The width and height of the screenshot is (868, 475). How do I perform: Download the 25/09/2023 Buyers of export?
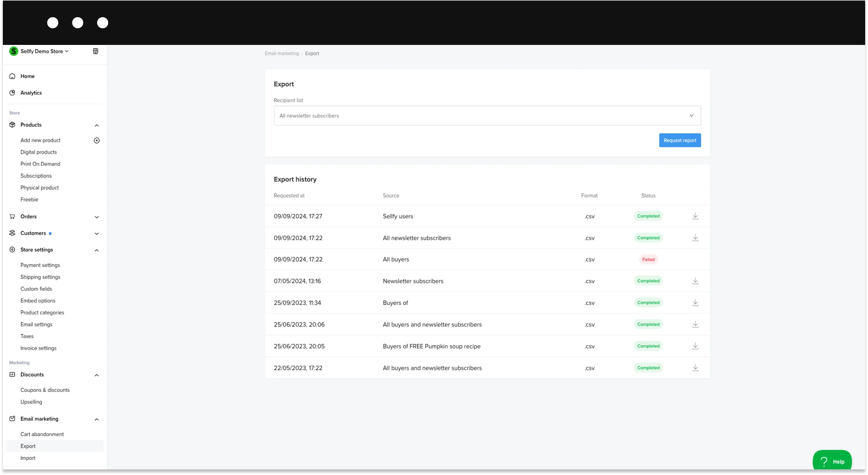(x=695, y=303)
